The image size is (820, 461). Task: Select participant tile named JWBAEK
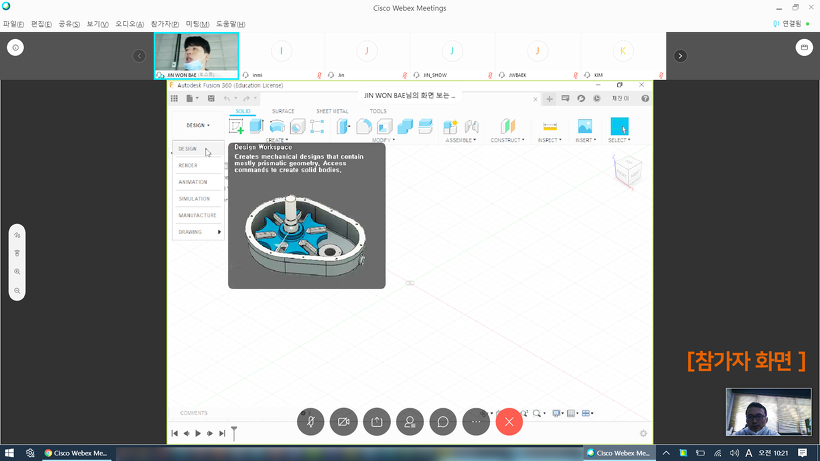click(x=538, y=56)
